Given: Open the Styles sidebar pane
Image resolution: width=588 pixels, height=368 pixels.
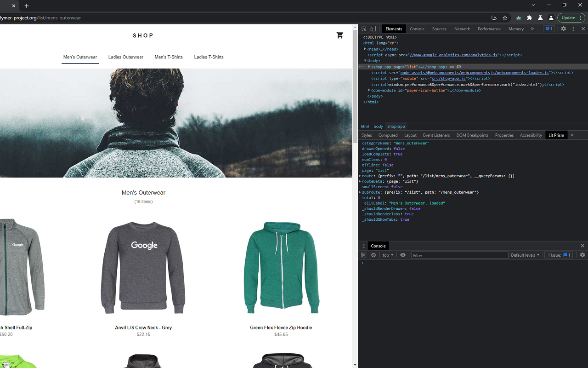Looking at the screenshot, I should (367, 135).
